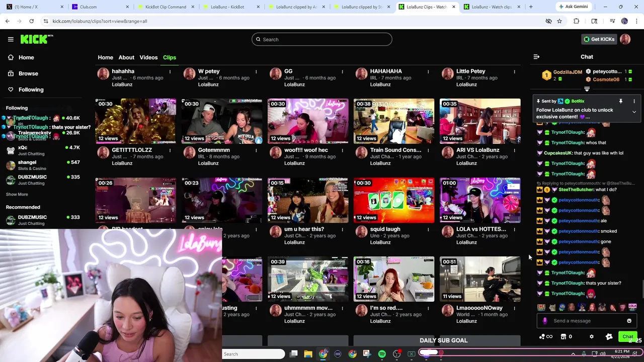Open options for um u hear this clip
Viewport: 644px width, 362px height.
point(342,229)
